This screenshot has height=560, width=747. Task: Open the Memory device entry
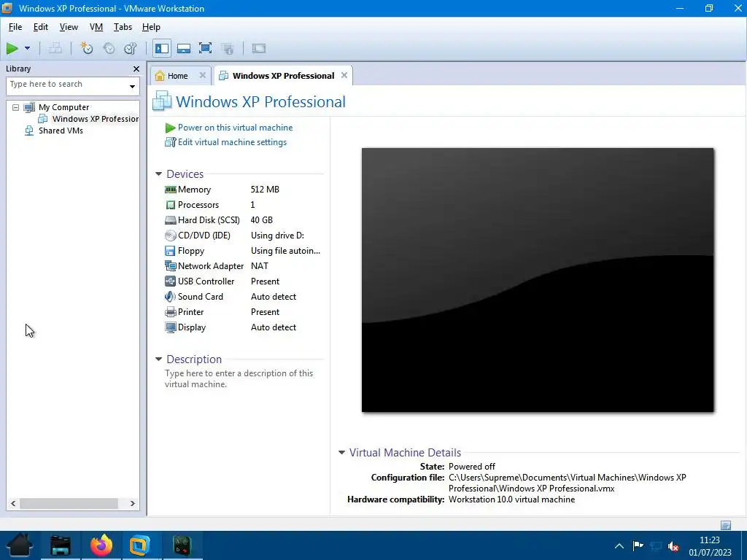click(194, 190)
